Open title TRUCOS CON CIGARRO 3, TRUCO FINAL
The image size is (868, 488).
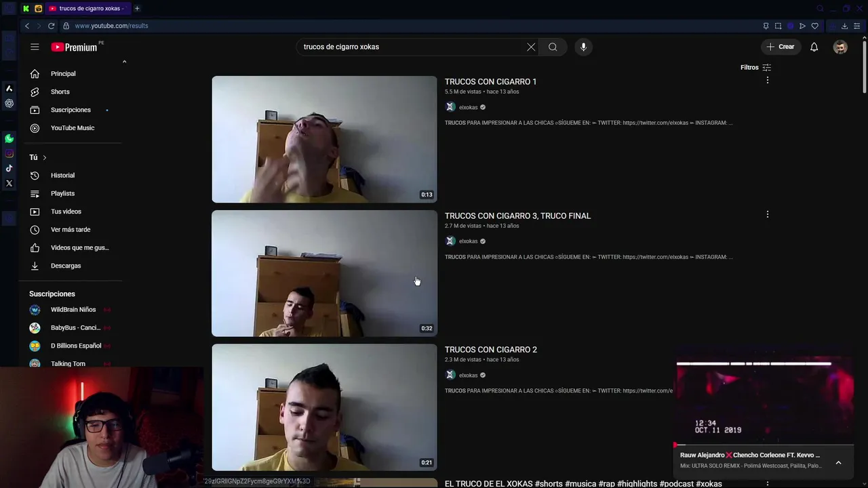tap(517, 216)
